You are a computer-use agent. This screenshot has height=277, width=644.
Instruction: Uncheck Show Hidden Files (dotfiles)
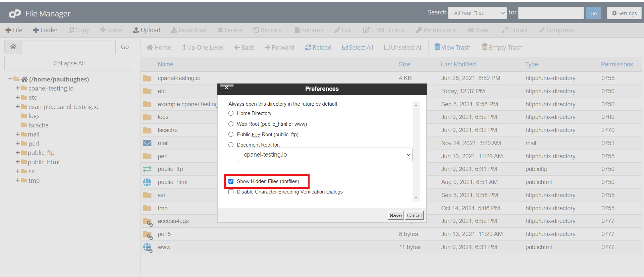click(x=231, y=181)
